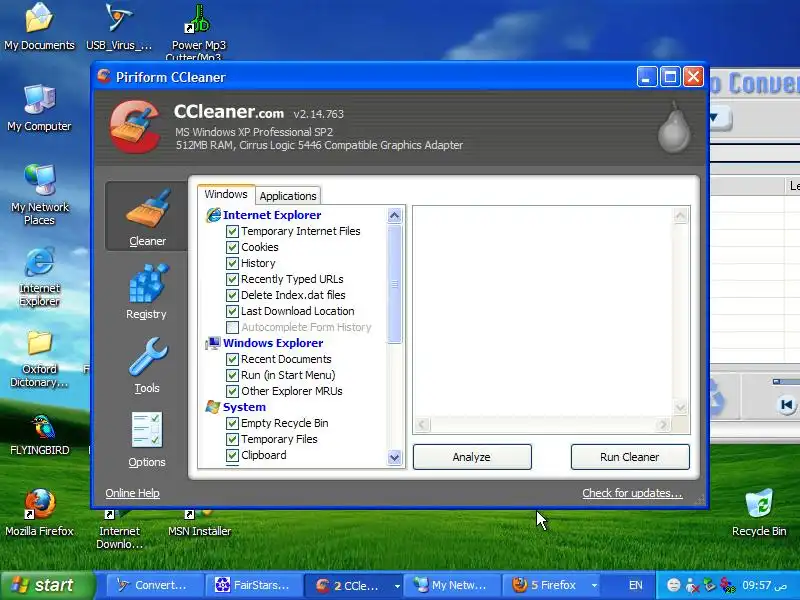Uncheck Recent Documents checkbox

click(232, 359)
